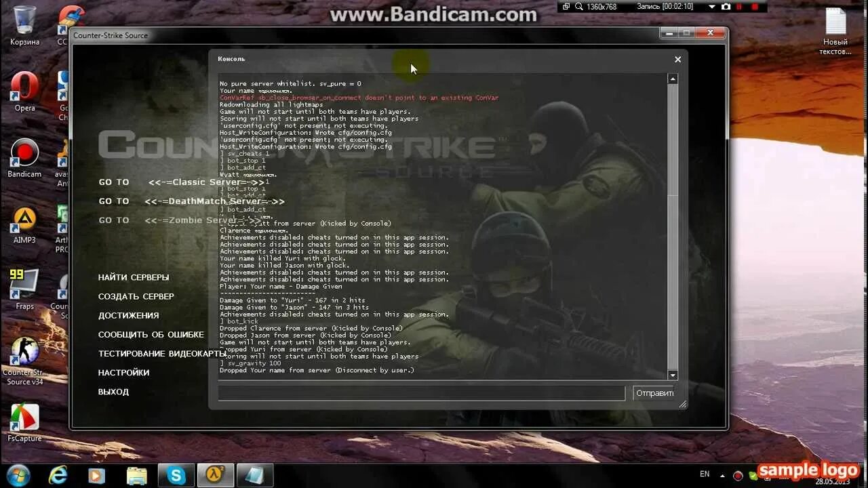Click 'Your name killed Yuri with glock.' line

click(x=283, y=258)
